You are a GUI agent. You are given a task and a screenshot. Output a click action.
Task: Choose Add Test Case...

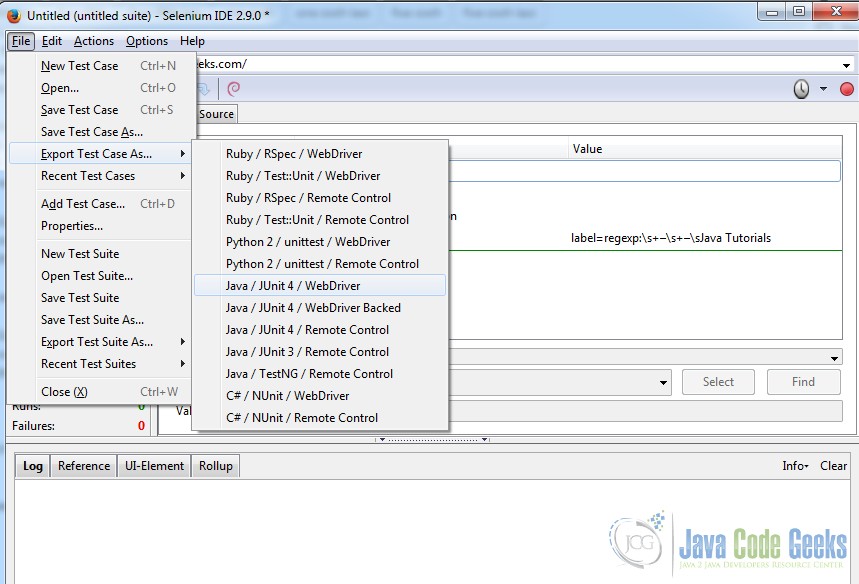100,204
